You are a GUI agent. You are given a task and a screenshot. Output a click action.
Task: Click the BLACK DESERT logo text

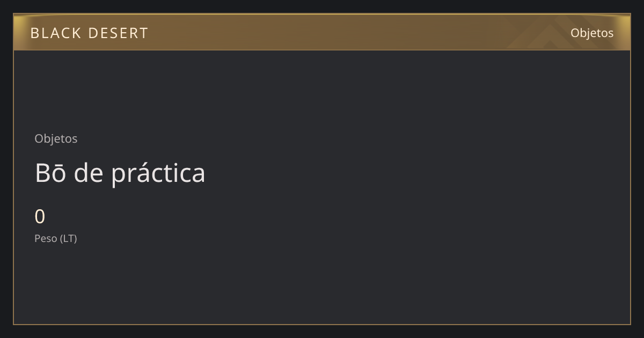89,33
